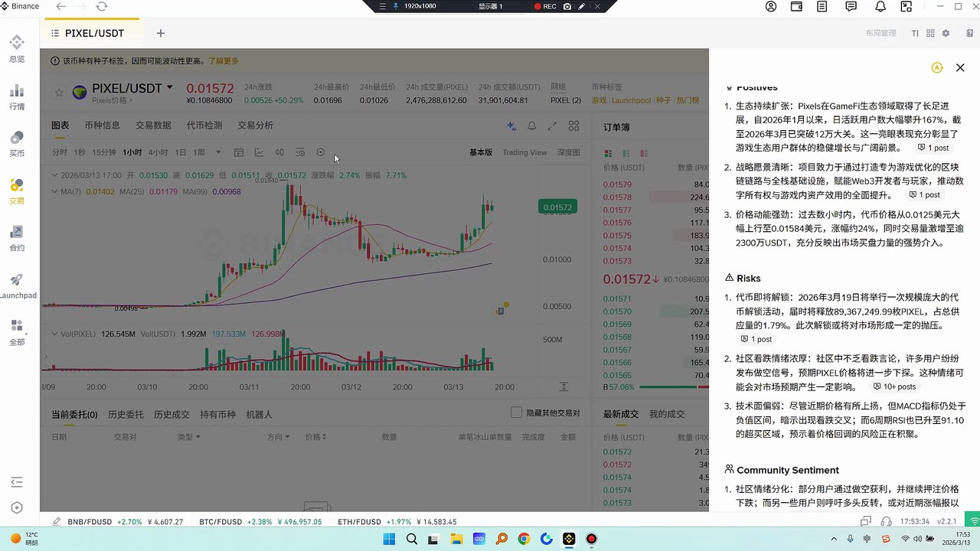This screenshot has height=551, width=980.
Task: Open candlestick style icon in chart toolbar
Action: pyautogui.click(x=279, y=152)
